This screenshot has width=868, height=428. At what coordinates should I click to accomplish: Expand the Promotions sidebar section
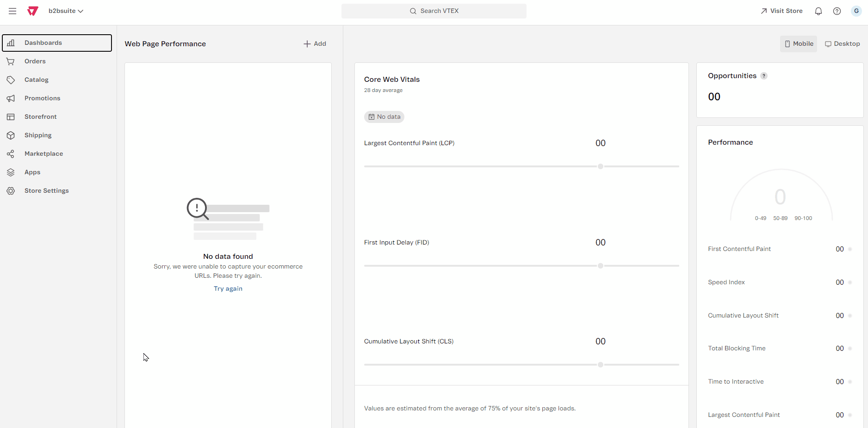[42, 98]
